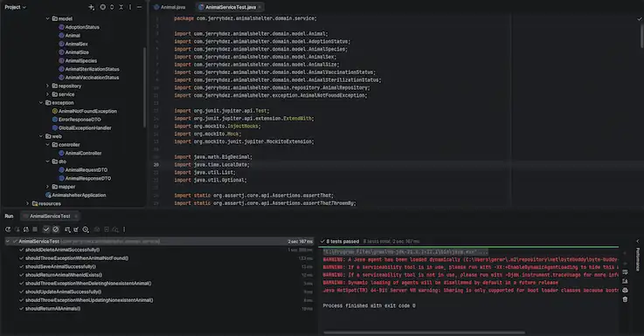Toggle Show Passed tests checkmark button

tap(46, 230)
